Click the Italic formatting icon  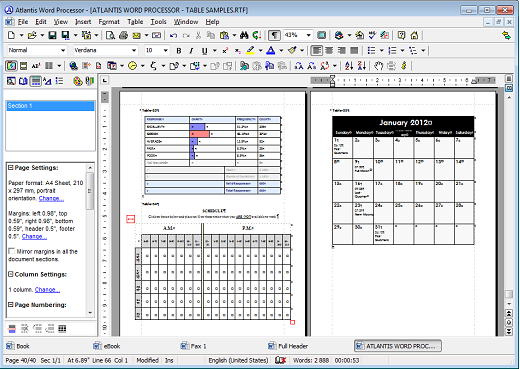[191, 51]
